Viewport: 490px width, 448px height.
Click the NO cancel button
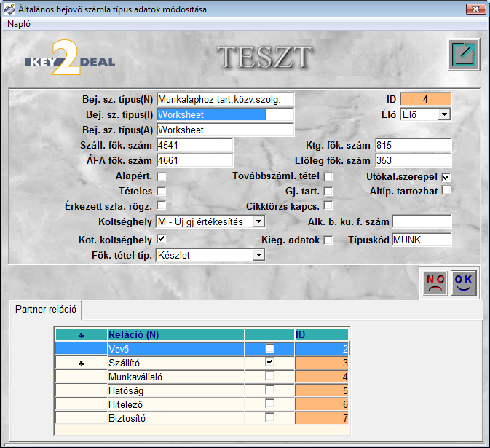click(x=435, y=283)
